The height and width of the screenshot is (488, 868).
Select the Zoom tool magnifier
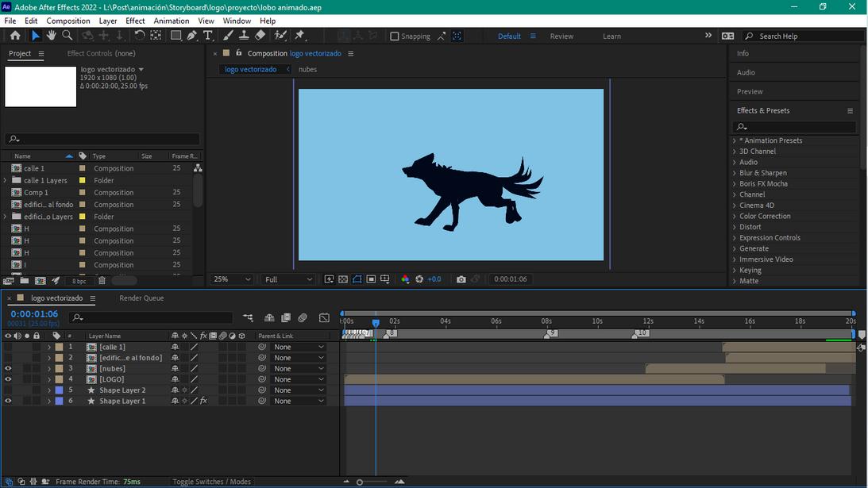(x=68, y=36)
